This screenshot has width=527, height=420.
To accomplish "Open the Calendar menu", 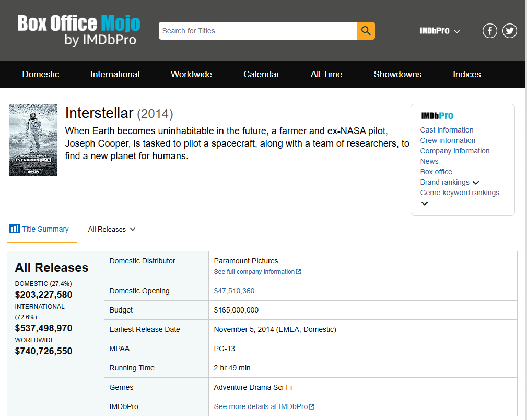I will click(x=262, y=74).
